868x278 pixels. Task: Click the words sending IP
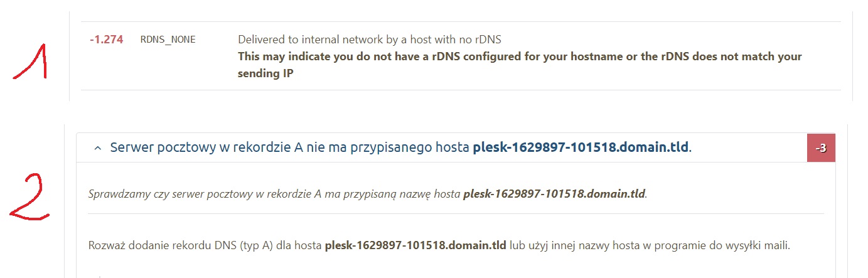tap(266, 73)
